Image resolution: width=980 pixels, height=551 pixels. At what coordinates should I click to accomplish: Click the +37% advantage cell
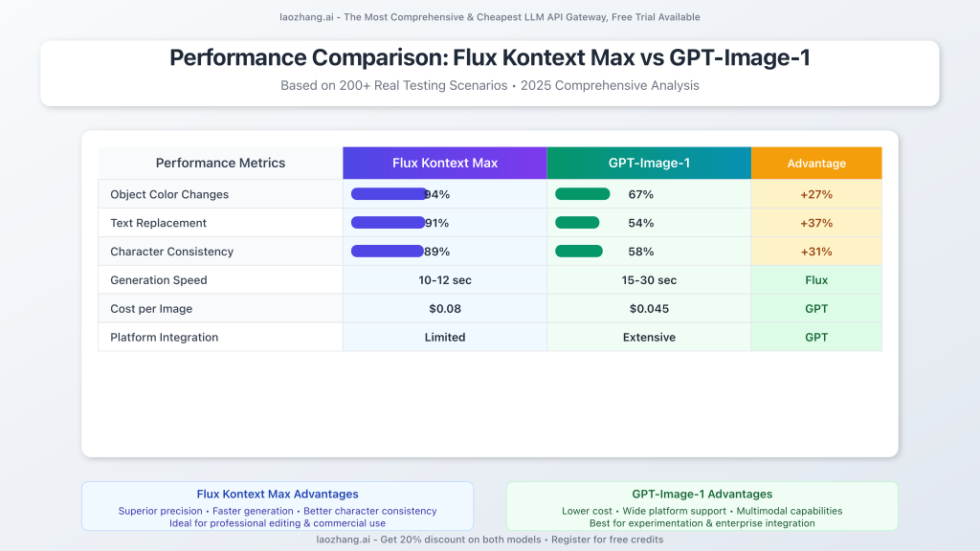coord(816,223)
